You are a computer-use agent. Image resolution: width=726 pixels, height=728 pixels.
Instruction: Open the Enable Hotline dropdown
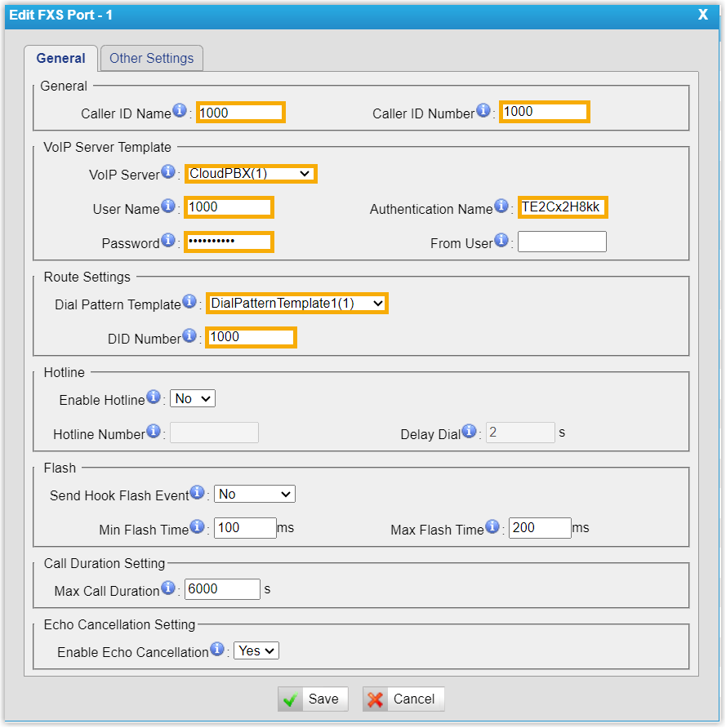tap(193, 398)
